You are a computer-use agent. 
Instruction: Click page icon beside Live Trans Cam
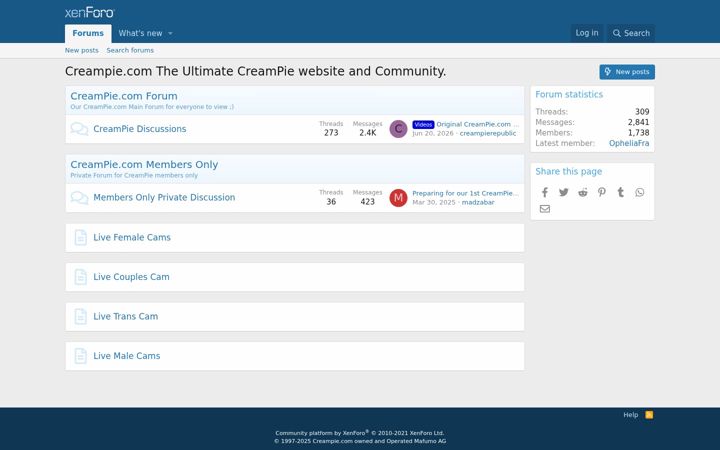80,316
